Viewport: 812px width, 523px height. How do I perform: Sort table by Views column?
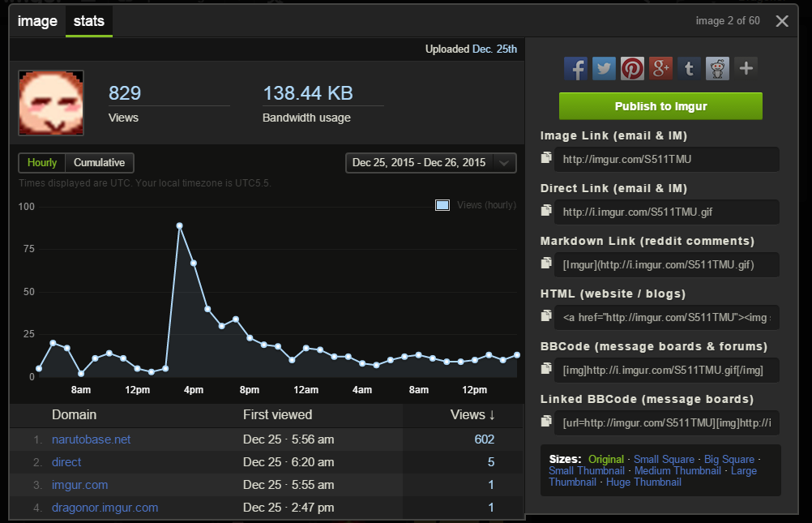pos(472,414)
